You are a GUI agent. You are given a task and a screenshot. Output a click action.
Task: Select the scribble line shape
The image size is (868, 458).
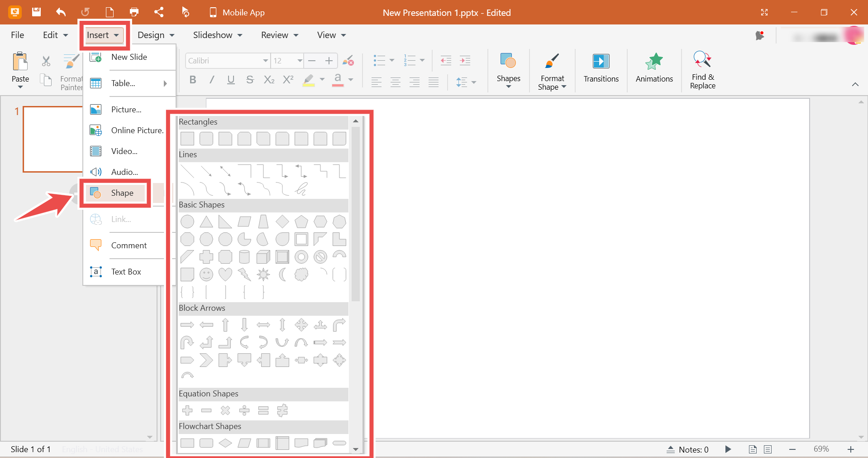click(301, 188)
